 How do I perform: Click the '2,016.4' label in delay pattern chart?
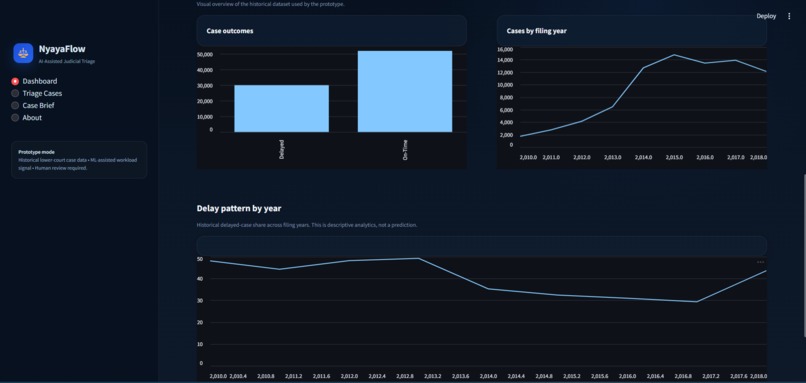point(655,376)
